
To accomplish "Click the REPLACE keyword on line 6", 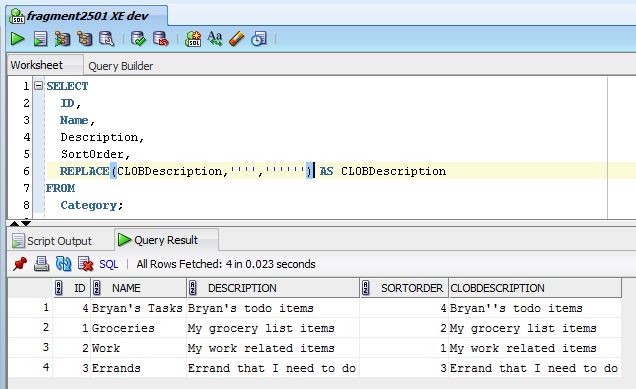I will [x=84, y=171].
